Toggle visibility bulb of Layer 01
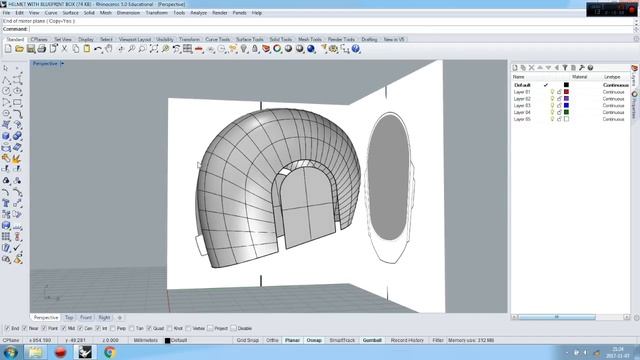 [552, 92]
